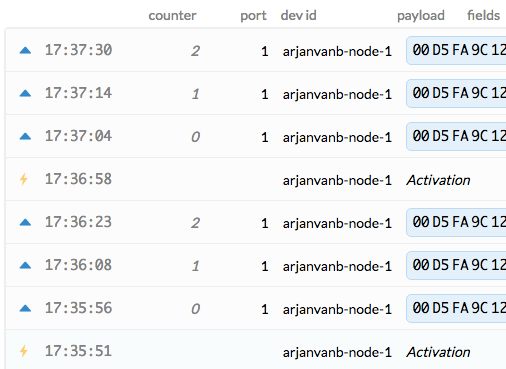Click uplink arrow icon at 17:37:14
Screen dimensions: 506x369
(25, 94)
